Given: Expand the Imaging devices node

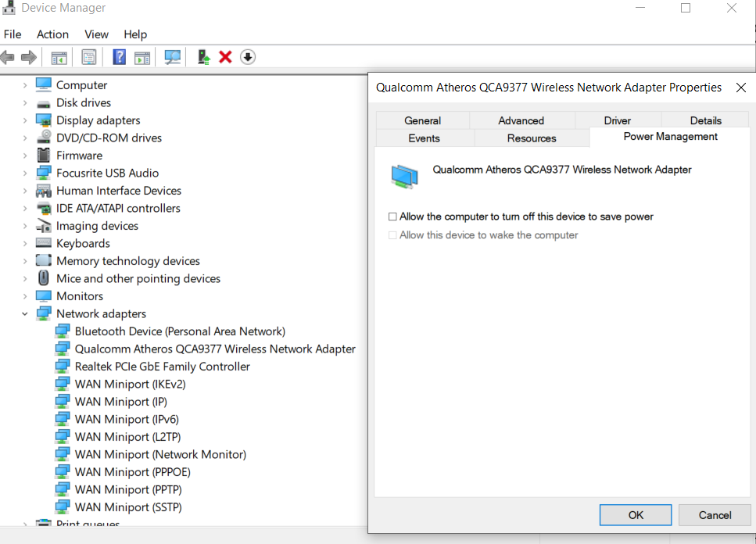Looking at the screenshot, I should [x=24, y=226].
